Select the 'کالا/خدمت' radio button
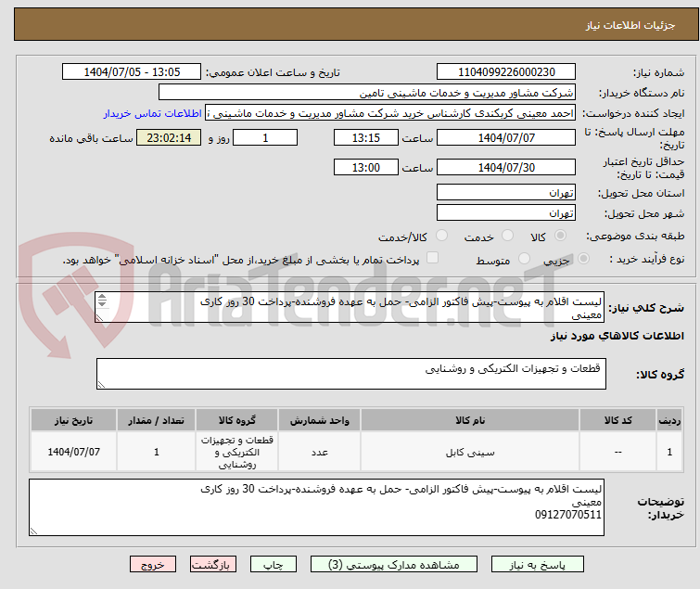The height and width of the screenshot is (589, 700). tap(441, 236)
